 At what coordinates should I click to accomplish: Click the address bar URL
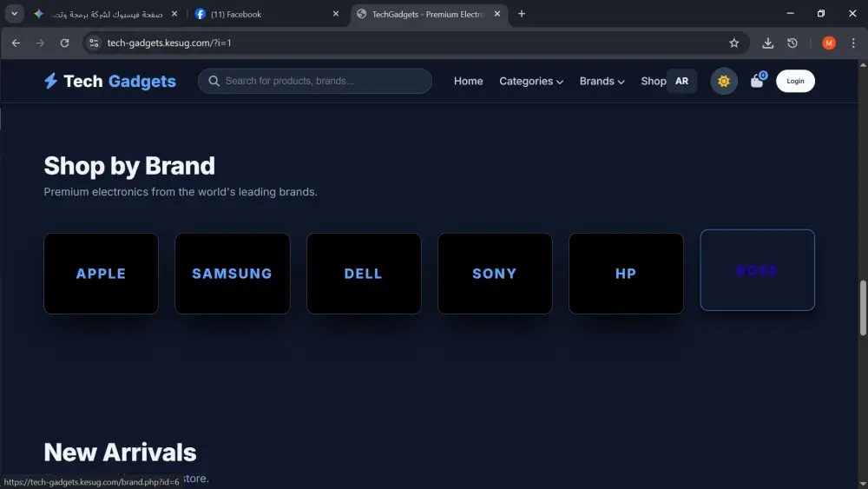pyautogui.click(x=169, y=43)
